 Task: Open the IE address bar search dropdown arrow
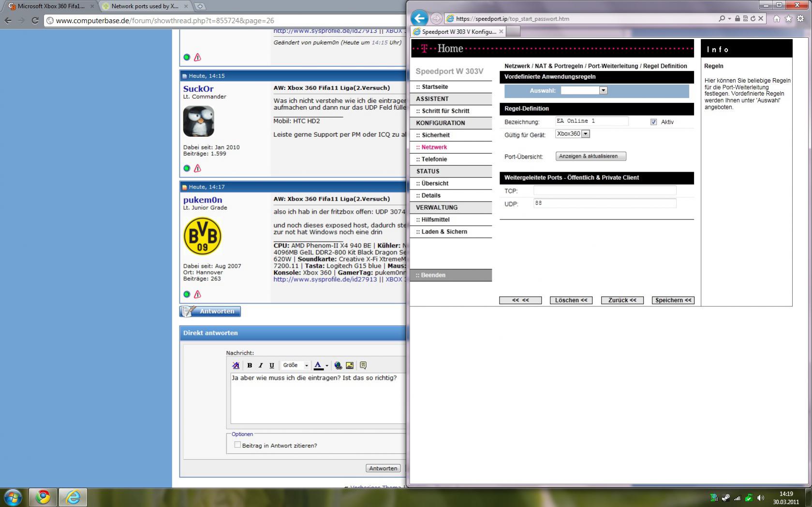tap(729, 18)
